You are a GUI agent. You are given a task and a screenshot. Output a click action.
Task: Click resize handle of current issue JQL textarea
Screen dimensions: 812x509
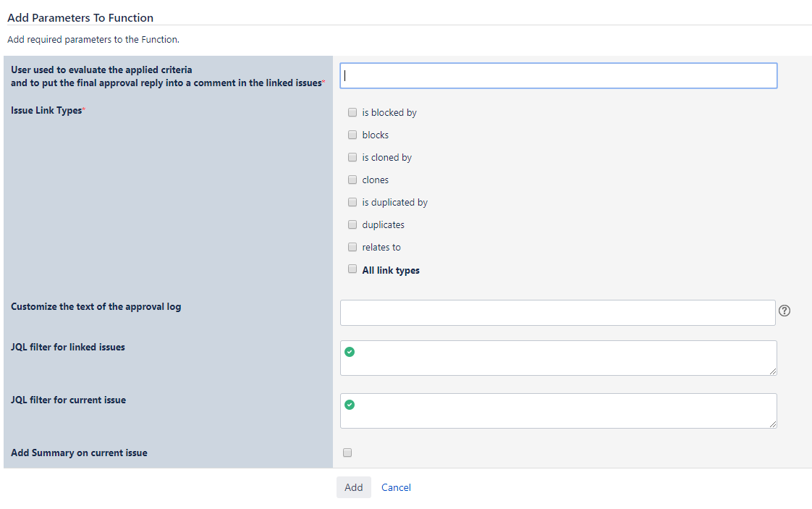tap(772, 424)
